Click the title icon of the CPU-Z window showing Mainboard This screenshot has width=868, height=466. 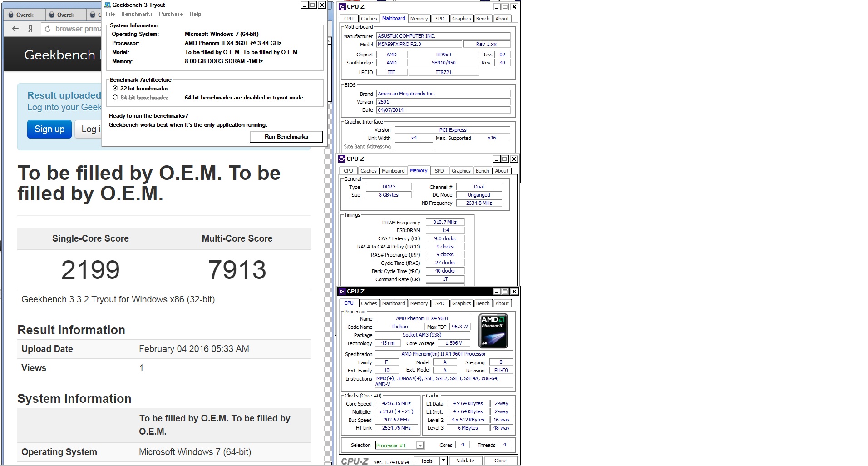point(342,7)
